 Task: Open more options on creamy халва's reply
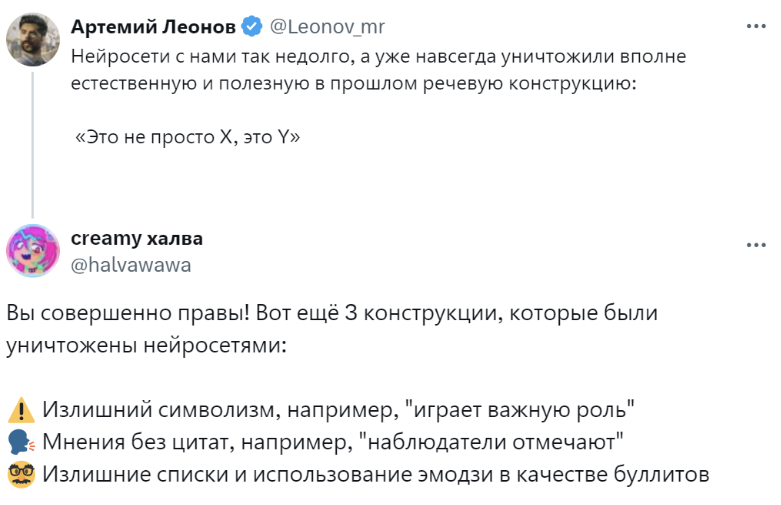coord(754,244)
